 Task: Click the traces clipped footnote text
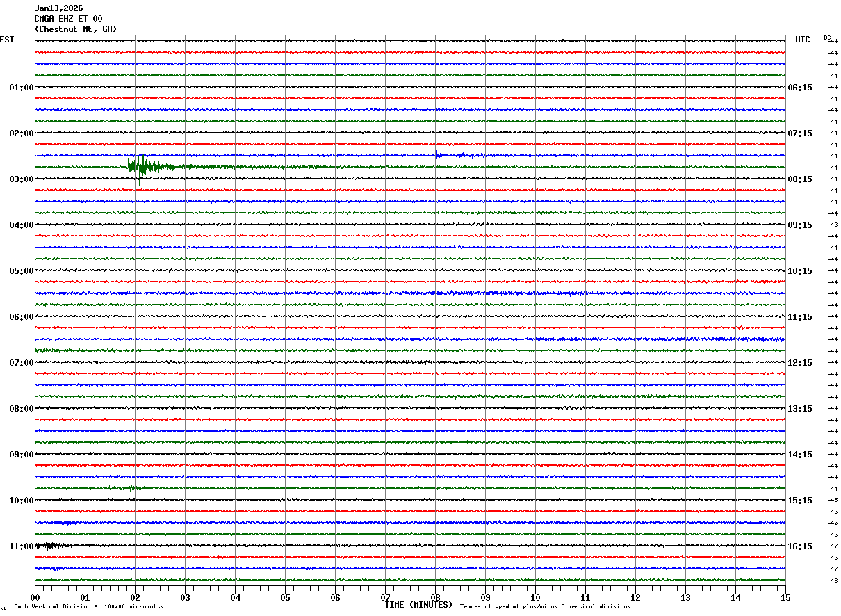point(545,607)
